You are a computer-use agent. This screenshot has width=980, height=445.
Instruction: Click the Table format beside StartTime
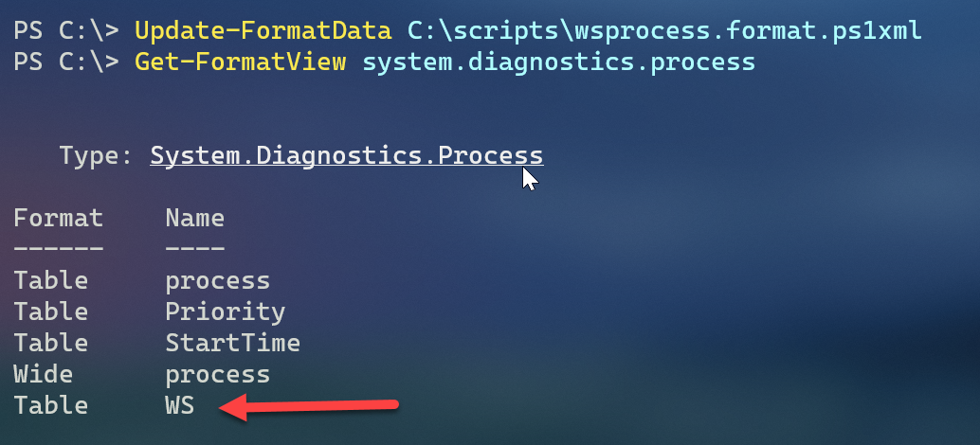pos(50,343)
